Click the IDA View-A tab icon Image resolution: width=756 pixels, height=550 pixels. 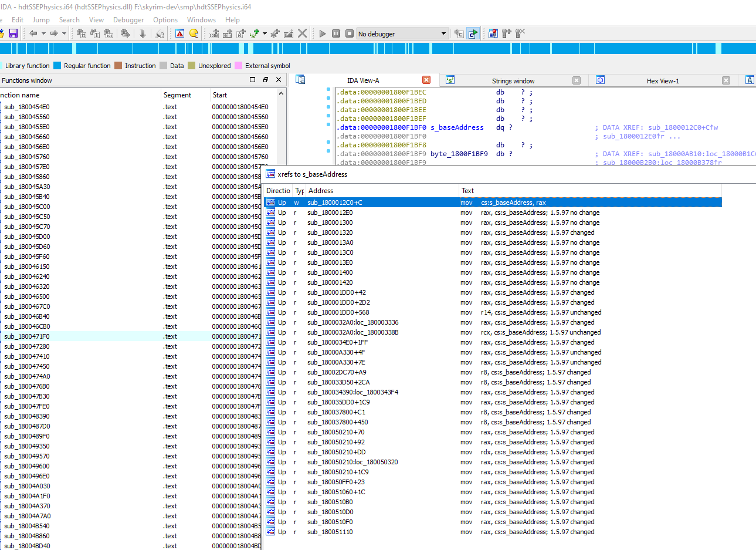coord(300,80)
